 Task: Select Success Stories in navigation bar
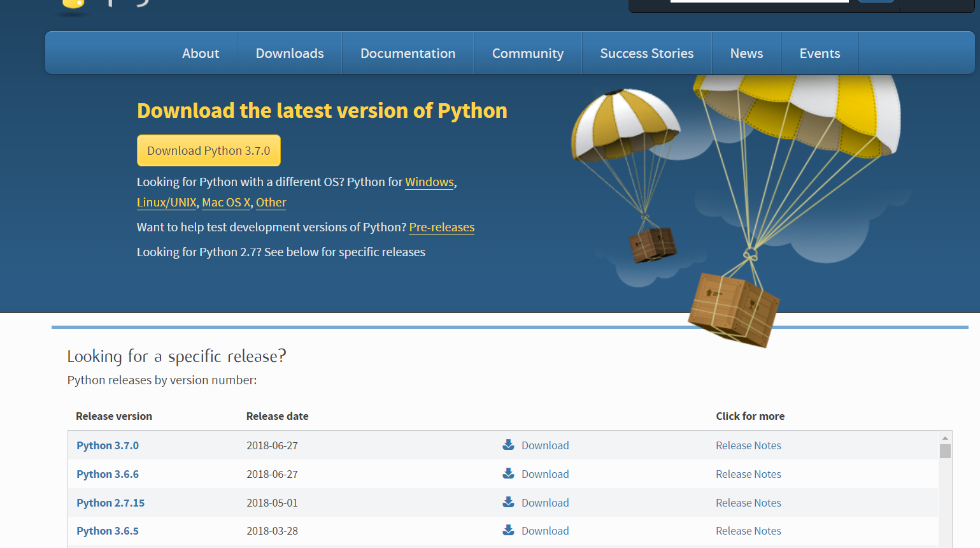pyautogui.click(x=646, y=54)
